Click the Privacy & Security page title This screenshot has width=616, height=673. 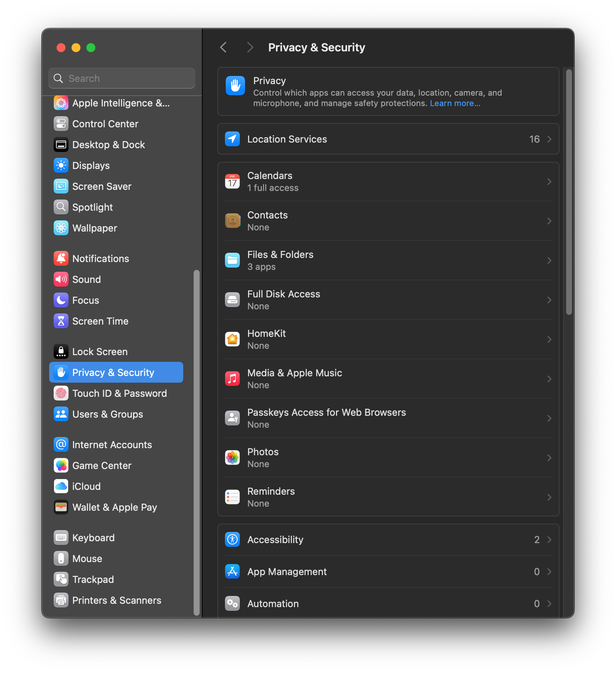317,47
